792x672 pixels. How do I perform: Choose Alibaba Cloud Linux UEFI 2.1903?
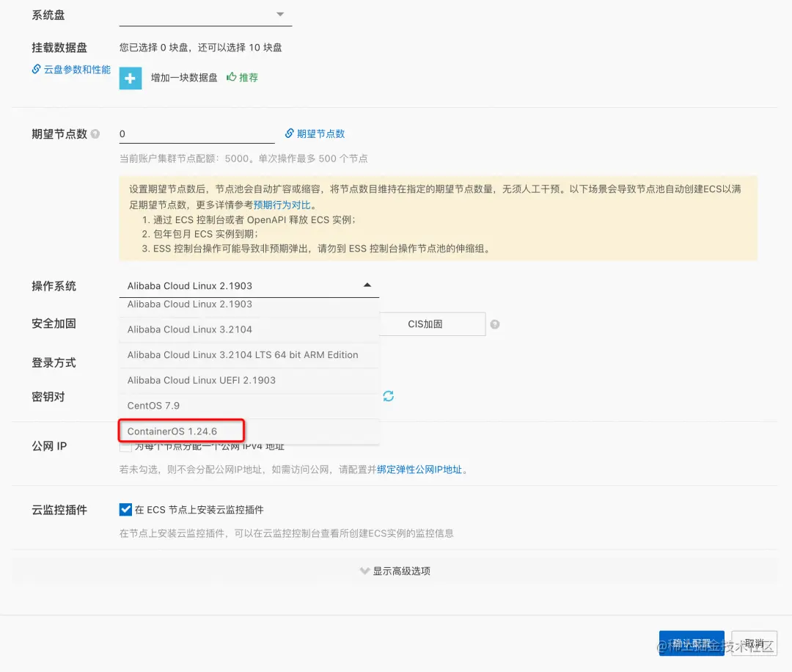coord(249,381)
